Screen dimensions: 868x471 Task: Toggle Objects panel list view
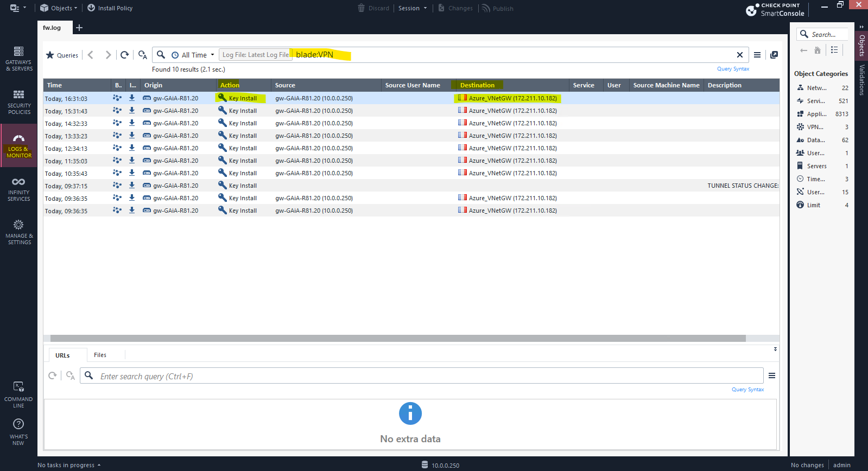coord(834,50)
